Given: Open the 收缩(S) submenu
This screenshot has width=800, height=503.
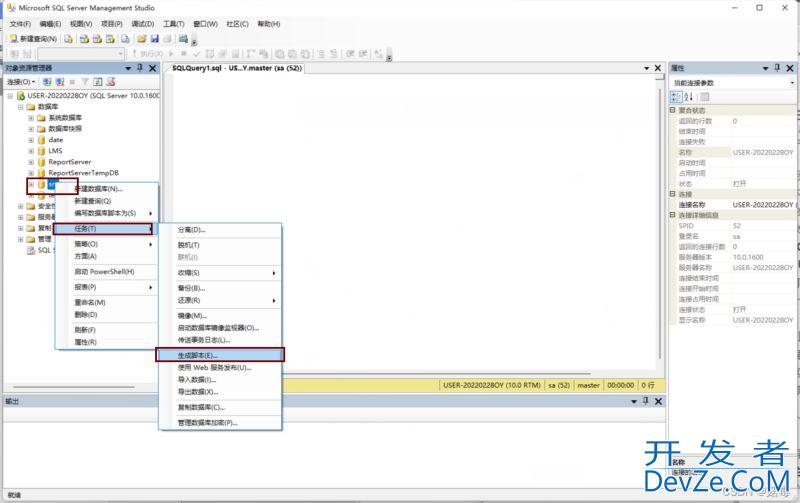Looking at the screenshot, I should pyautogui.click(x=220, y=273).
